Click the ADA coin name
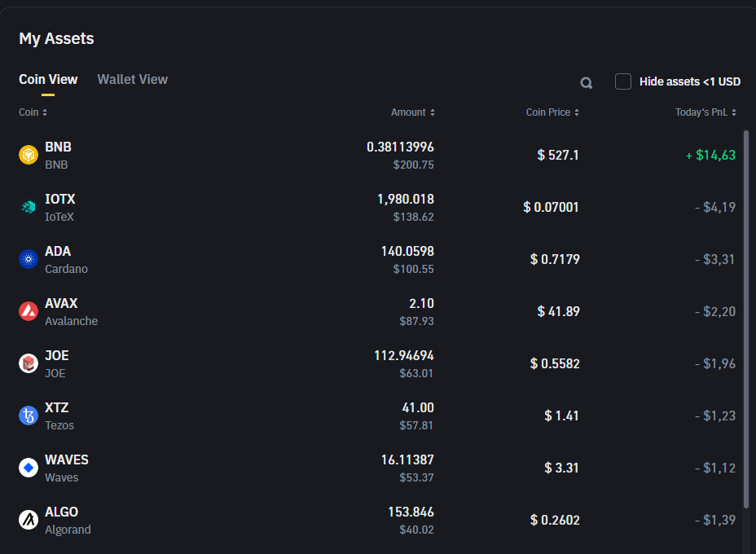 pyautogui.click(x=58, y=251)
